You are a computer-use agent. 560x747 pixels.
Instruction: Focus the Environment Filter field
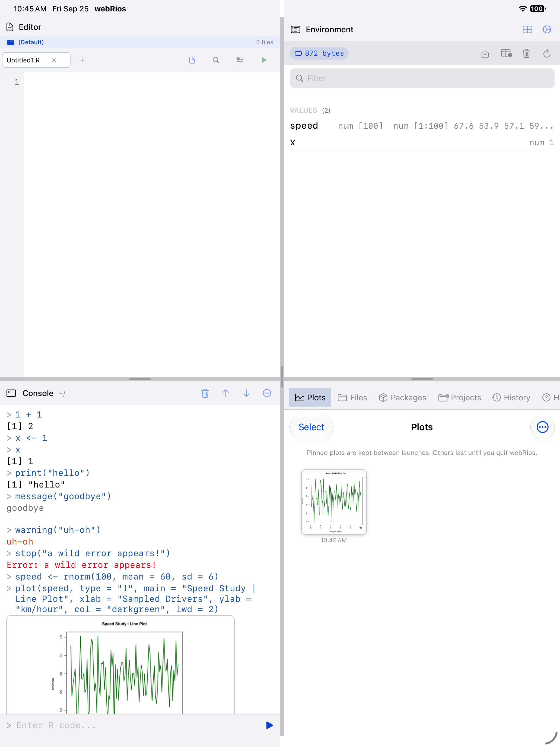(x=422, y=78)
